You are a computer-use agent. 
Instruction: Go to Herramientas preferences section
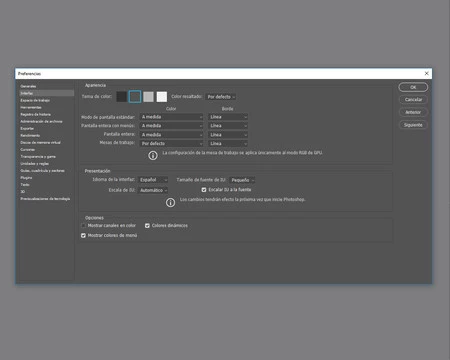[x=31, y=107]
